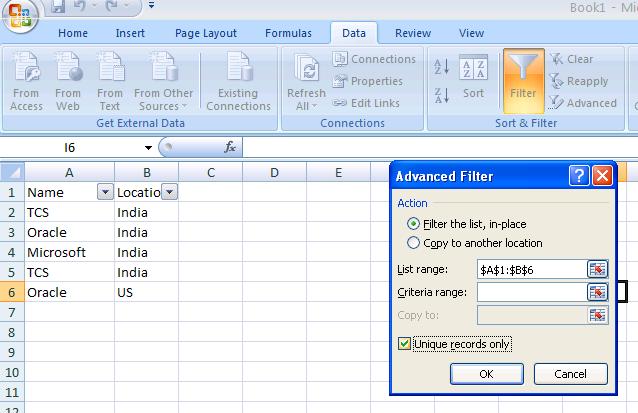Sort Z to A descending
The height and width of the screenshot is (413, 638).
(441, 96)
